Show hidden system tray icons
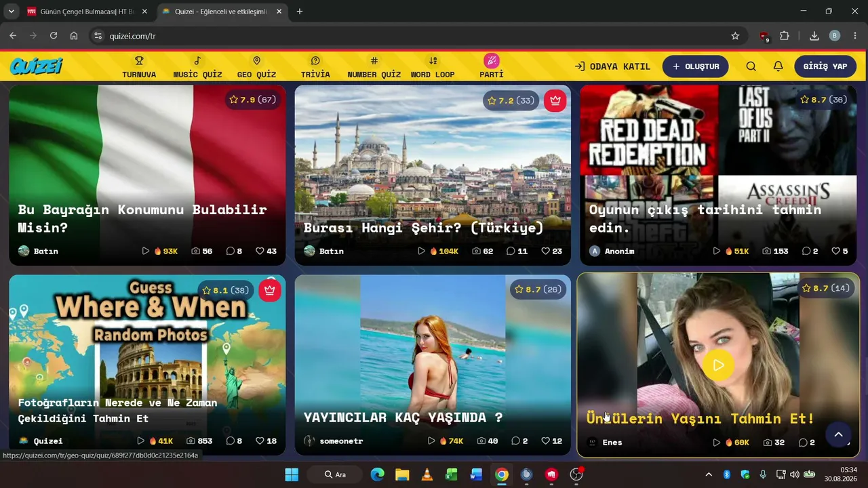The image size is (868, 488). coord(709,474)
